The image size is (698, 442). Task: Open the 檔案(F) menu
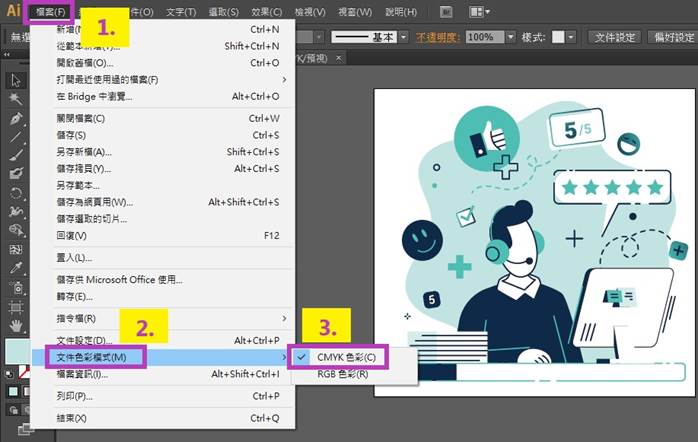pyautogui.click(x=50, y=12)
